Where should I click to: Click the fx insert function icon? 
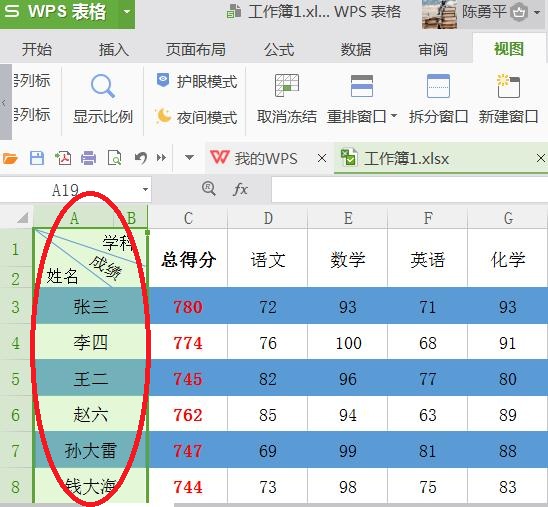tap(240, 189)
